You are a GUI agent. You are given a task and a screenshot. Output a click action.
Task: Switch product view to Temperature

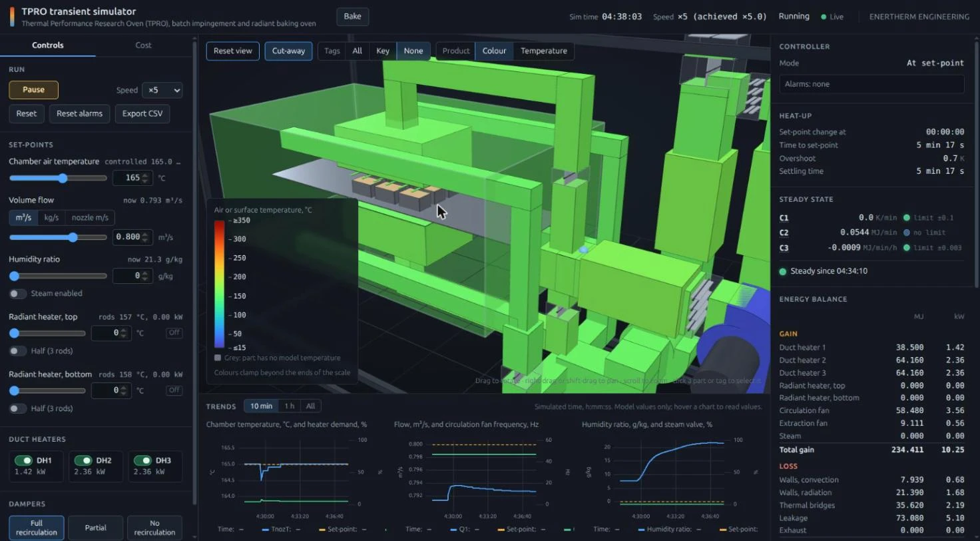point(544,51)
